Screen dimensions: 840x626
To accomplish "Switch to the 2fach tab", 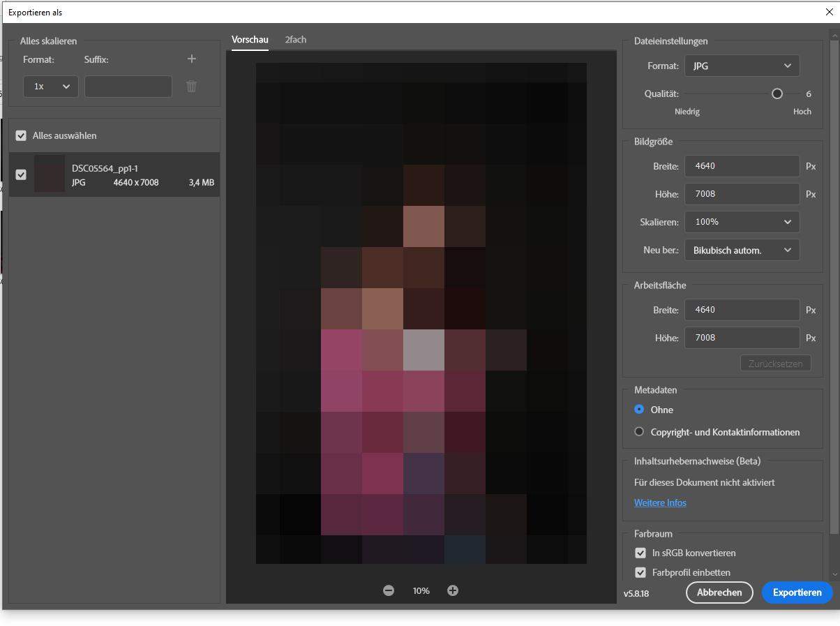I will coord(296,40).
